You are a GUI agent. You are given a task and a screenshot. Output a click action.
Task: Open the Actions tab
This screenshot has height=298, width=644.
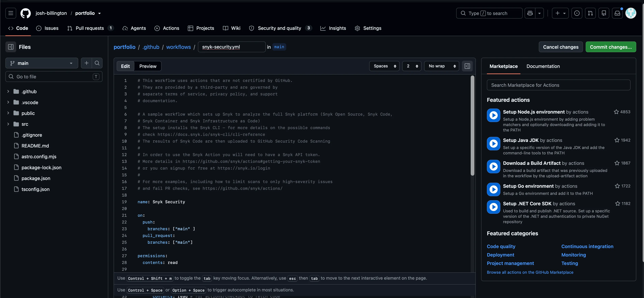pyautogui.click(x=167, y=28)
